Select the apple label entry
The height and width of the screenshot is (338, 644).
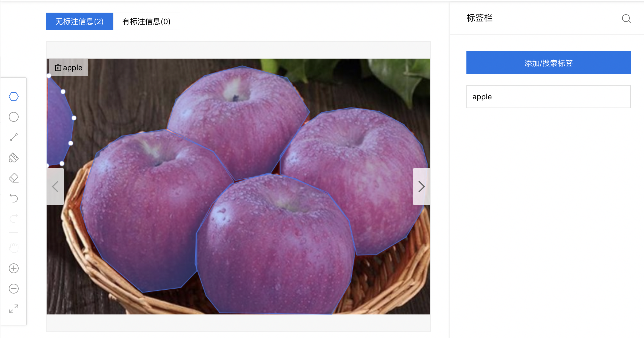(549, 97)
